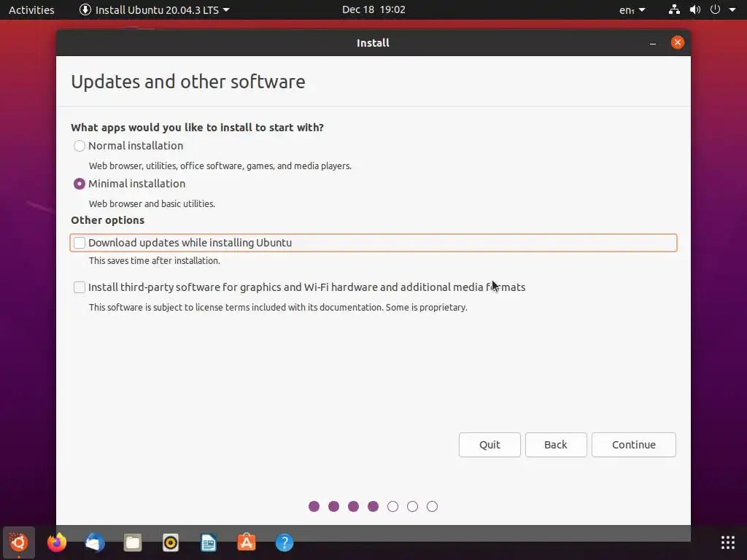Open Ubuntu Software from the dock
The image size is (747, 560).
247,542
